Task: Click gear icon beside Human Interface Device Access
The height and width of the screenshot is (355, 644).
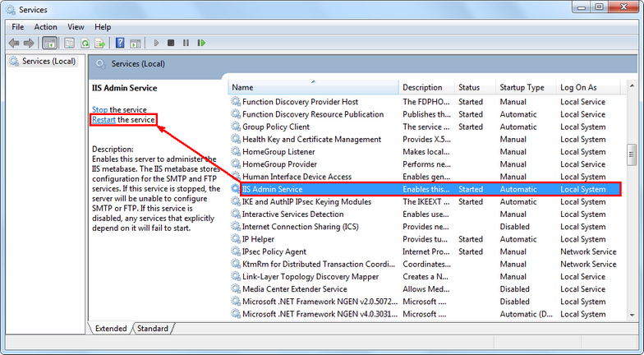Action: click(x=236, y=177)
